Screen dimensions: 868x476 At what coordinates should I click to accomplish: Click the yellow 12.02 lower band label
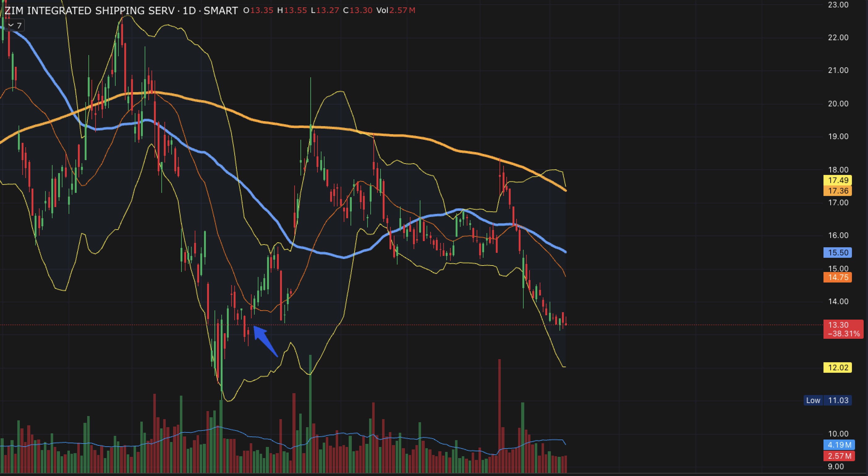pos(838,368)
